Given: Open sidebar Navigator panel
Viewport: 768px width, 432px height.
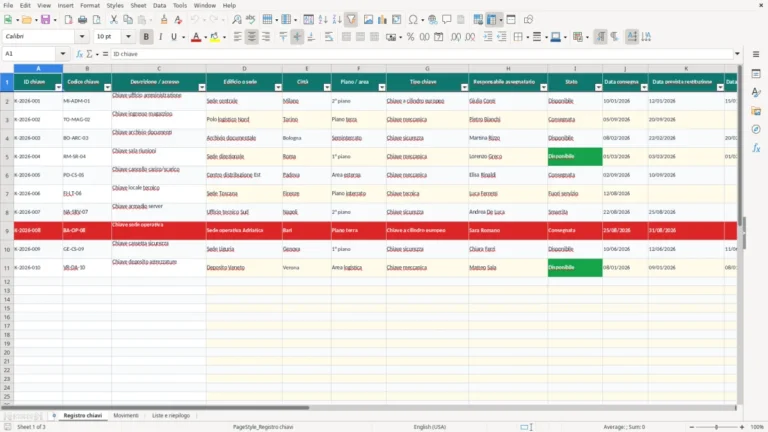Looking at the screenshot, I should pyautogui.click(x=756, y=129).
